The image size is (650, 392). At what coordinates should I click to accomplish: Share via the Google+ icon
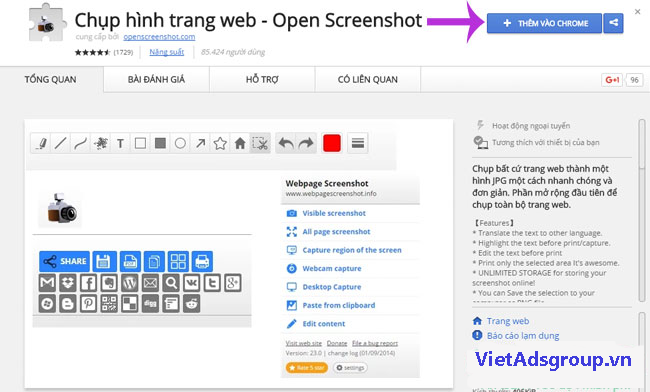point(233,283)
